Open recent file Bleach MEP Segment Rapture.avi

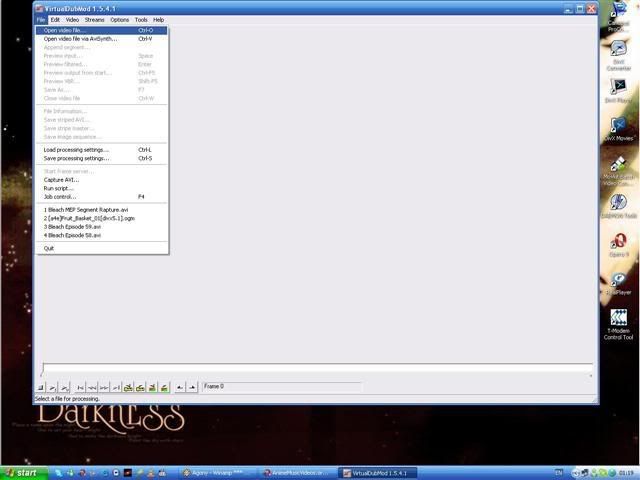pyautogui.click(x=102, y=210)
